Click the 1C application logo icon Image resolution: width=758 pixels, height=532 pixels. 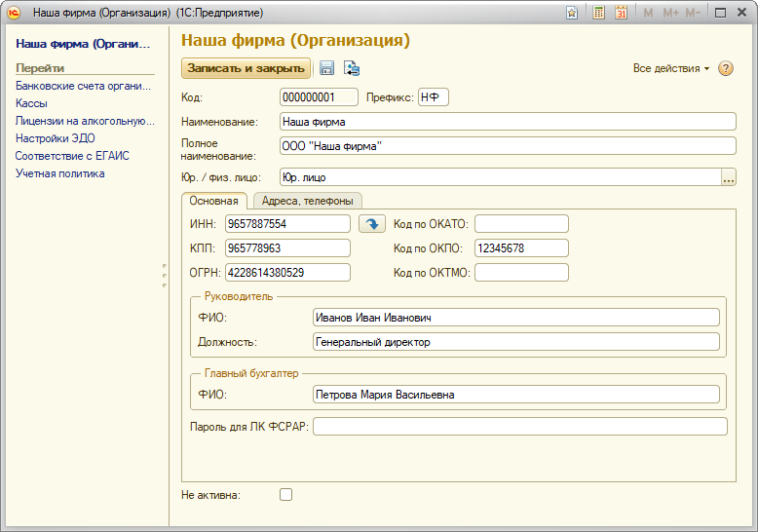[x=15, y=13]
